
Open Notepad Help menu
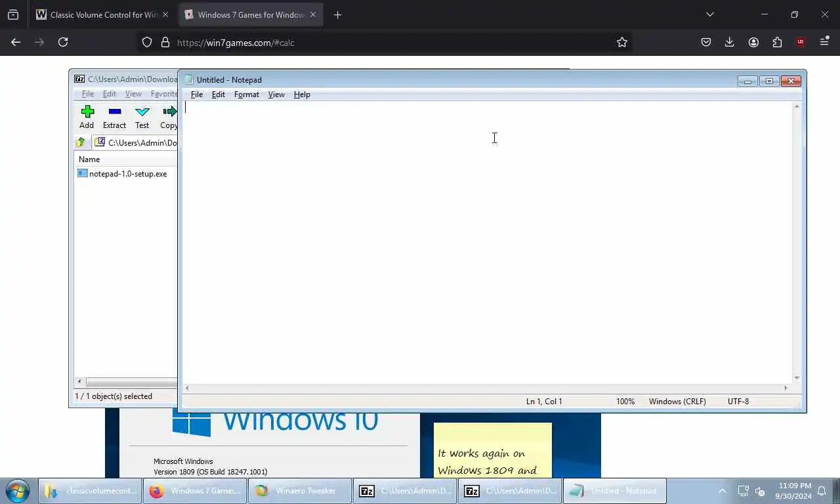[302, 94]
